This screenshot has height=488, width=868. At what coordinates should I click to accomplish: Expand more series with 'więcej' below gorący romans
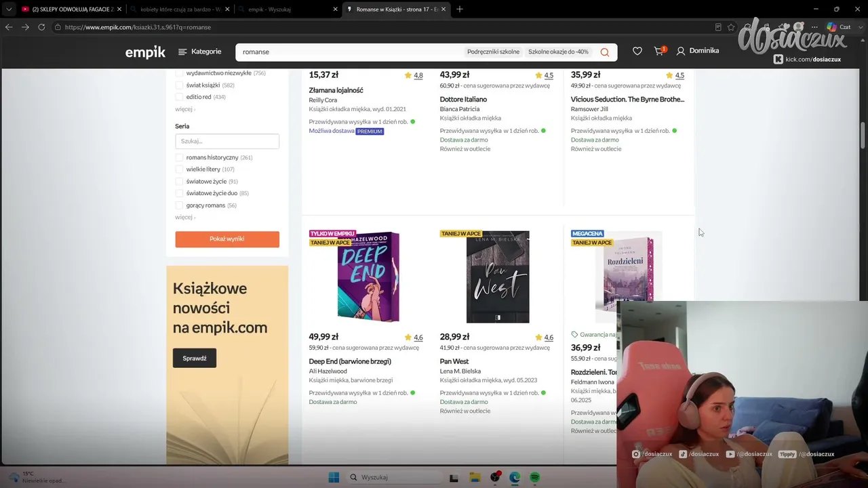coord(185,218)
